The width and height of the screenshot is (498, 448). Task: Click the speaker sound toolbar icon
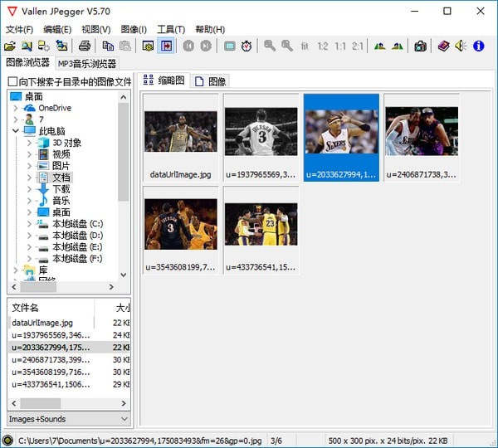click(461, 46)
